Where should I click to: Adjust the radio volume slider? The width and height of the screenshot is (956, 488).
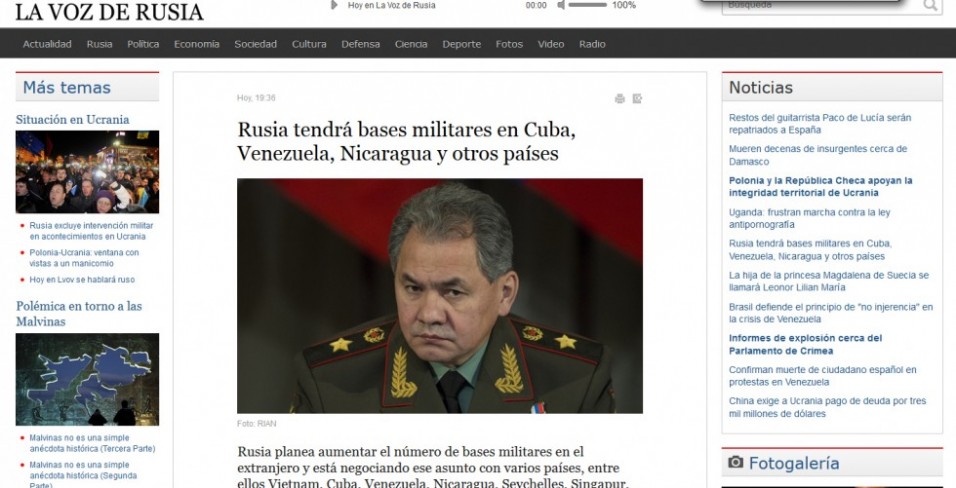[x=587, y=5]
